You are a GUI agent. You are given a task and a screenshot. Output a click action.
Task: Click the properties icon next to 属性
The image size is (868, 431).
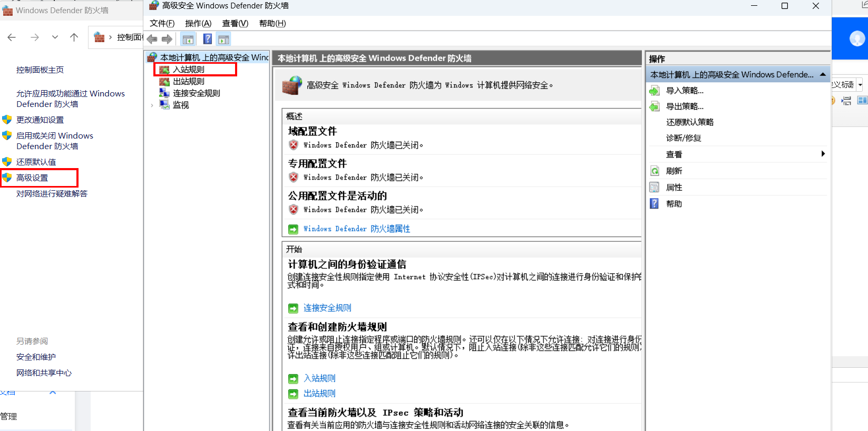point(654,188)
